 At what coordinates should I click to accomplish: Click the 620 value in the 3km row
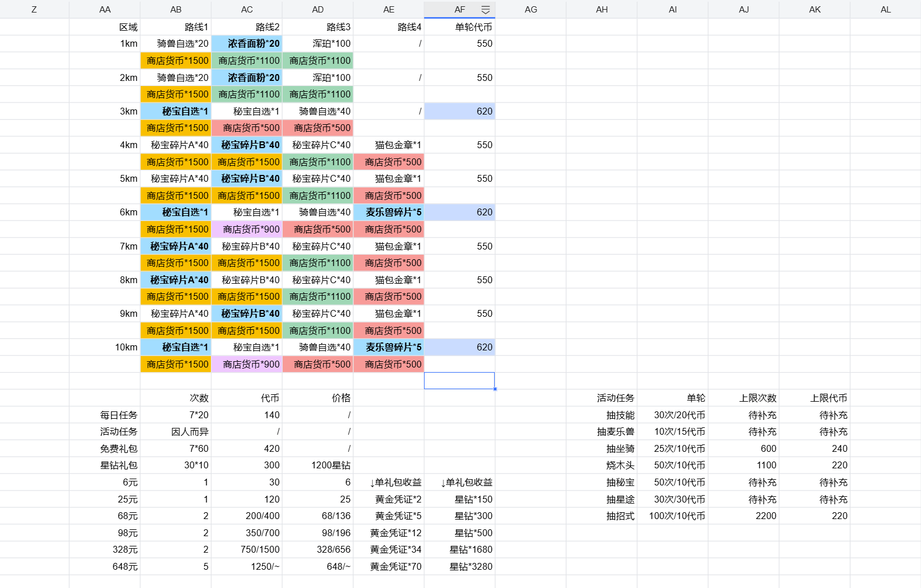click(x=459, y=111)
